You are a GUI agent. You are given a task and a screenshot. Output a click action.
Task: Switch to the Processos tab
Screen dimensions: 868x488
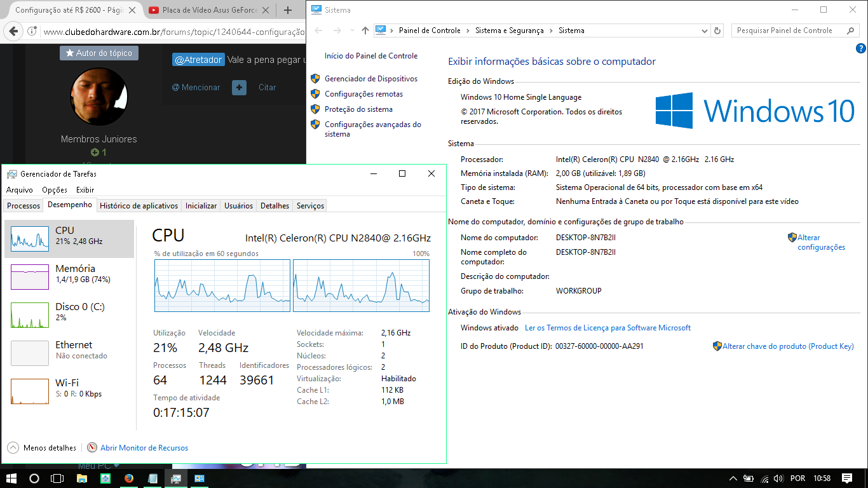point(24,205)
